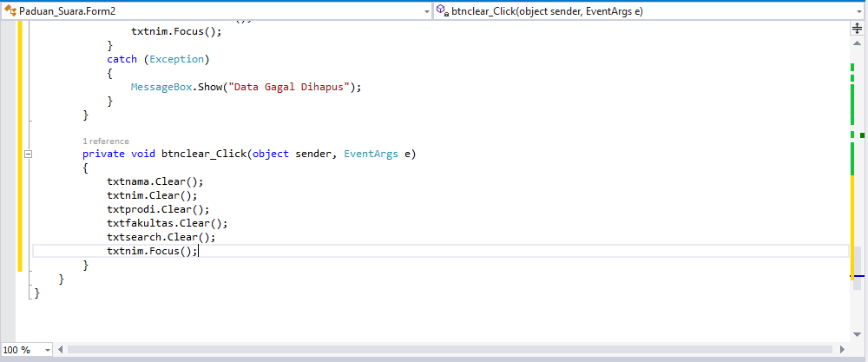Click the horizontal scrollbar left arrow
This screenshot has height=362, width=868.
click(x=61, y=350)
